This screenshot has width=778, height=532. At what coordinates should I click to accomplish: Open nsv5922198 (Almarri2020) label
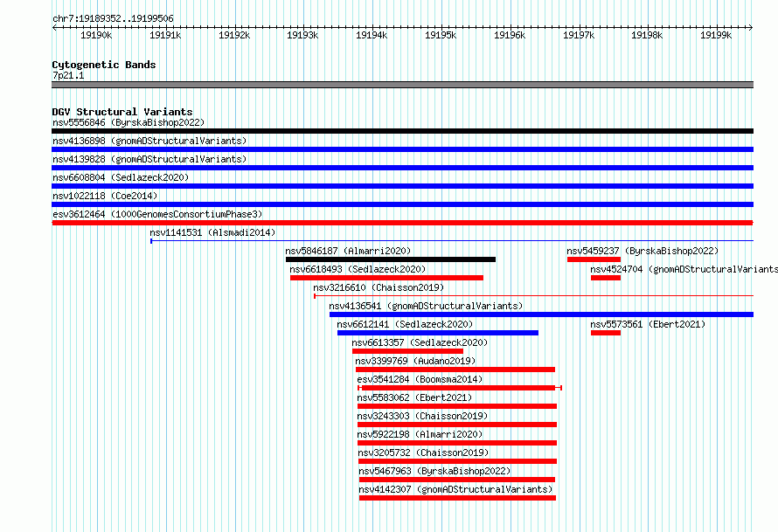point(420,434)
